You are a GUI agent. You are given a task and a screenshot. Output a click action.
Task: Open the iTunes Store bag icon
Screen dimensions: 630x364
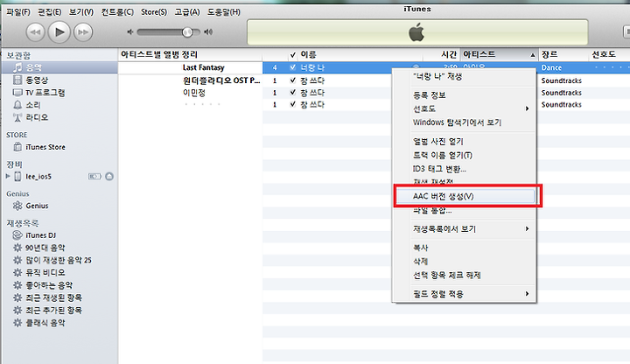(17, 147)
